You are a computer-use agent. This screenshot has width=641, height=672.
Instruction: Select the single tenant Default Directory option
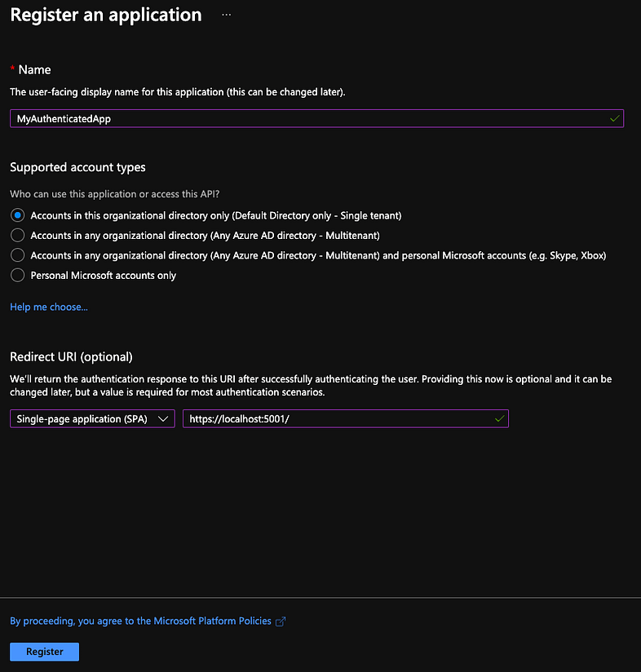pos(17,214)
